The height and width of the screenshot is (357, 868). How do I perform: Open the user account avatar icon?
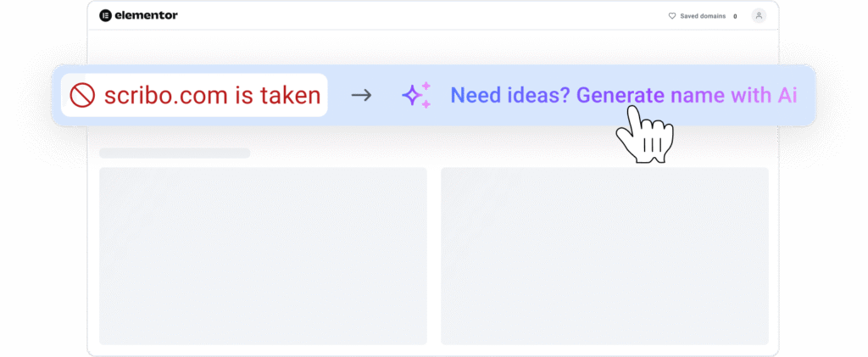759,15
